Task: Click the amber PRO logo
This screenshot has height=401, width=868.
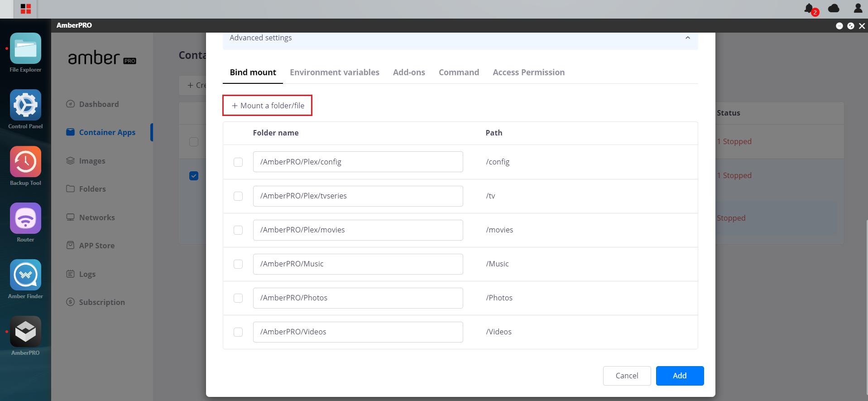Action: coord(102,58)
